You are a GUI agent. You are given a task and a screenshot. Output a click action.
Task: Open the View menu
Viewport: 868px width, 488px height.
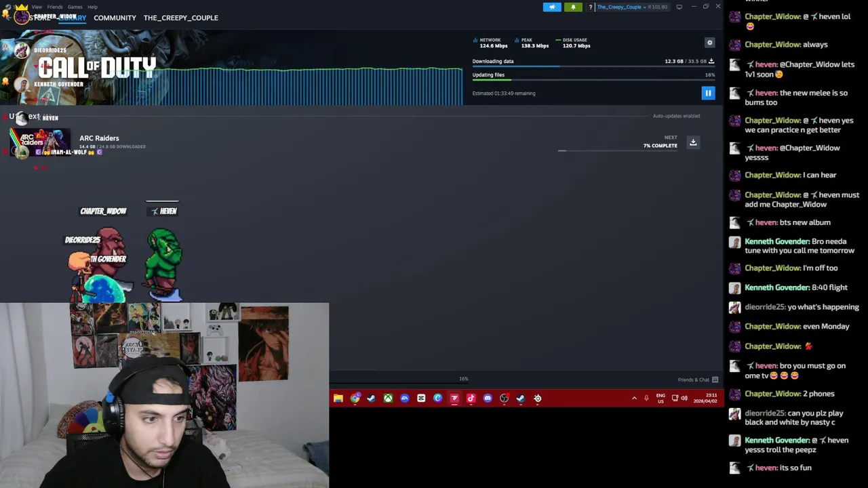pos(37,7)
